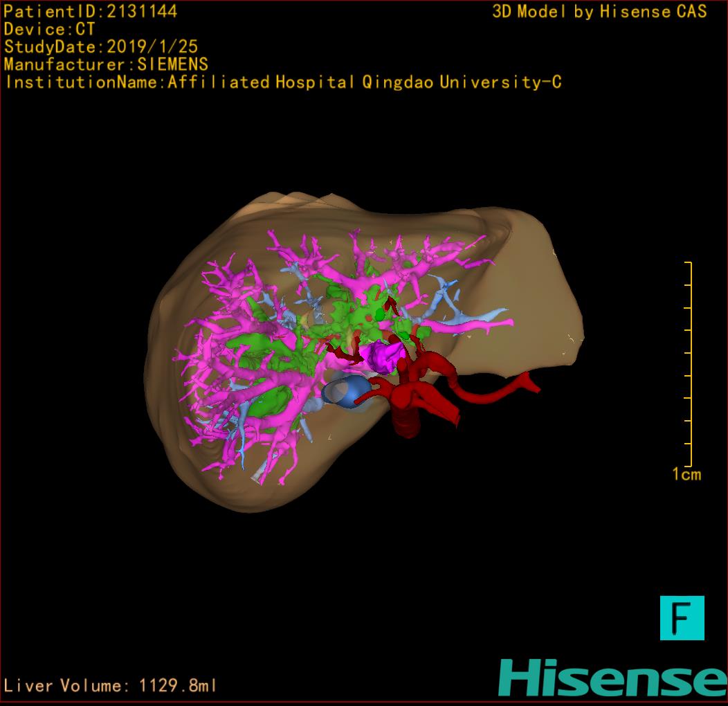
Task: Click the yellow vertical scale ruler
Action: pos(689,364)
